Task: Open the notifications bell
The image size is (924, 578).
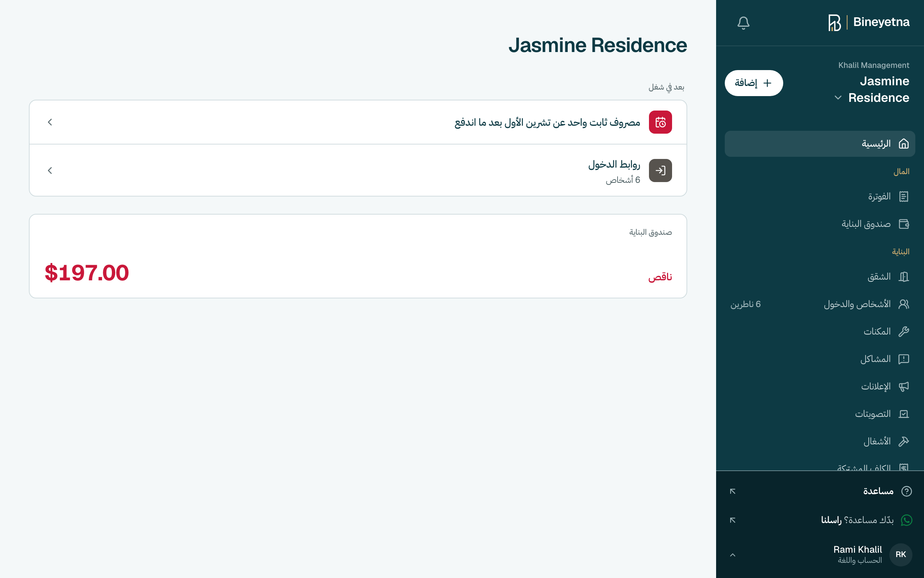Action: point(743,22)
